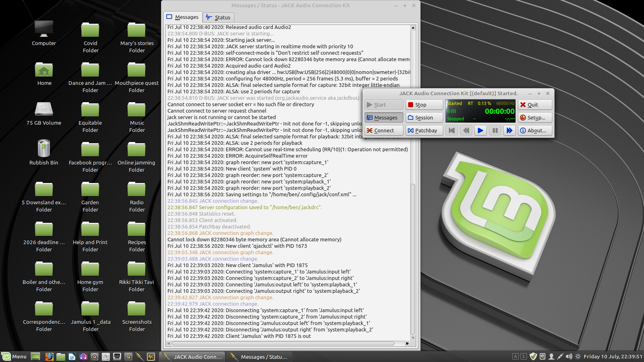Open the user applet in tray

tap(551, 356)
